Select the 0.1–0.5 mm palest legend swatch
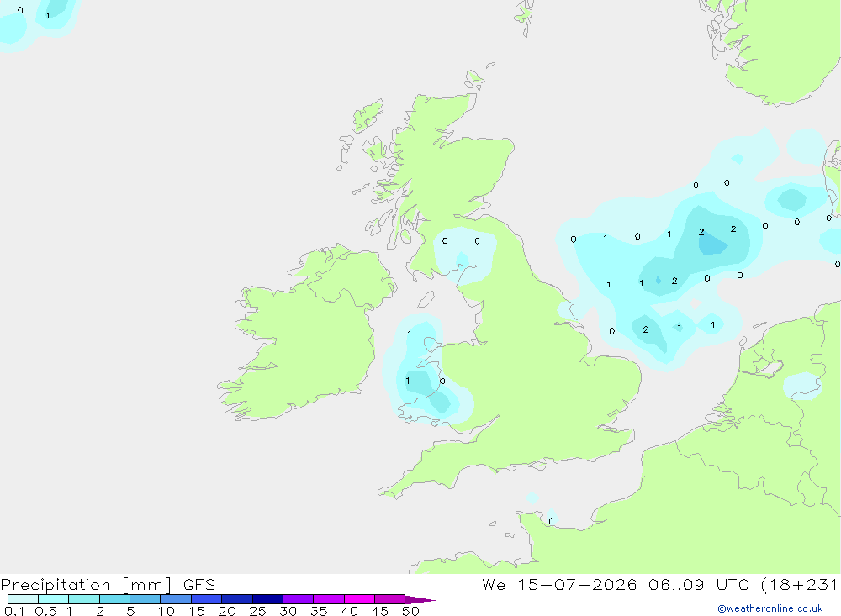 coord(23,599)
